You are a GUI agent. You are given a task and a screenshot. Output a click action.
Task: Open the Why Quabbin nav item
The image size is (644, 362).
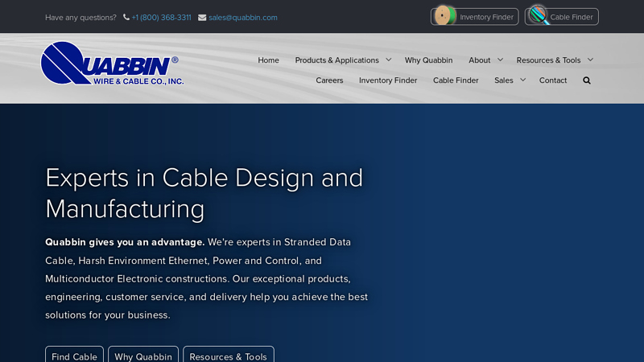(428, 60)
